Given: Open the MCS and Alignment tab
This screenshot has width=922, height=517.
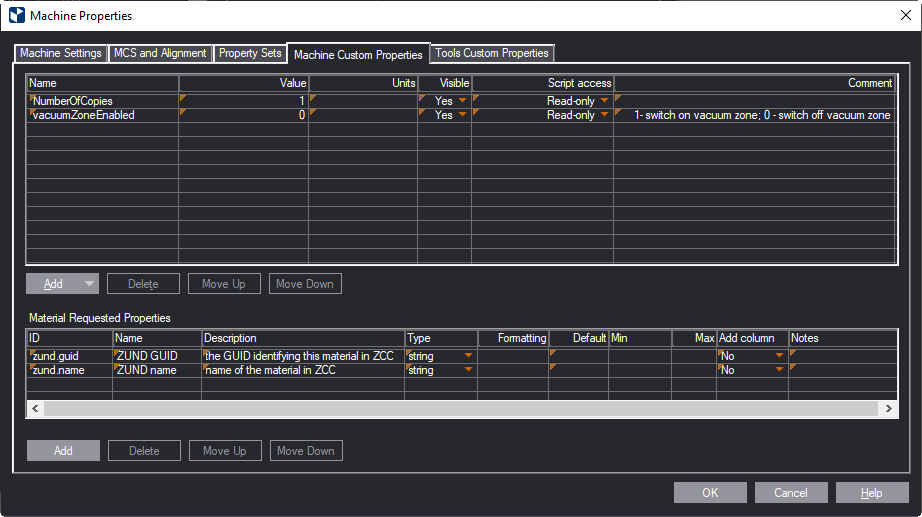Looking at the screenshot, I should point(160,53).
